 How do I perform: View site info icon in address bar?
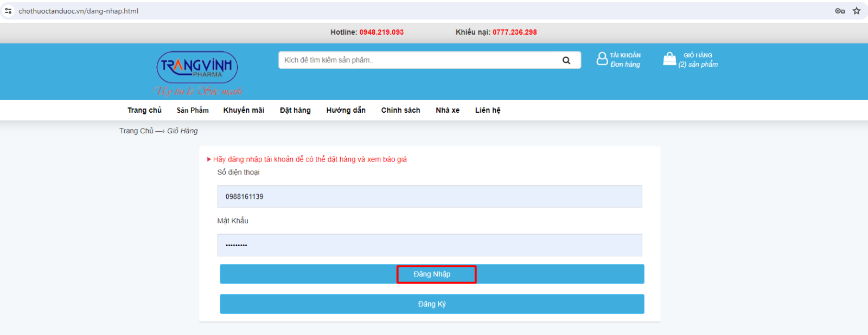tap(8, 11)
